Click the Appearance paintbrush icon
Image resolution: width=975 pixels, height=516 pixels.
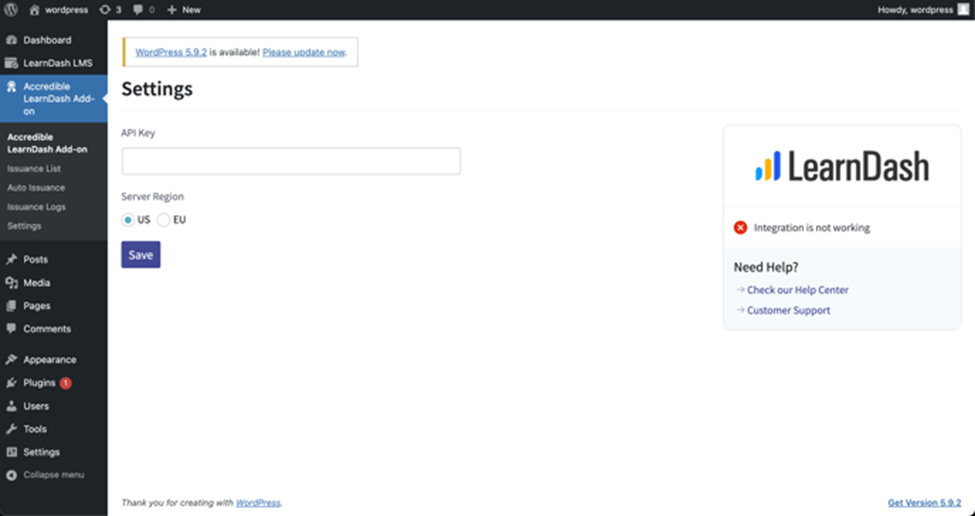(11, 360)
